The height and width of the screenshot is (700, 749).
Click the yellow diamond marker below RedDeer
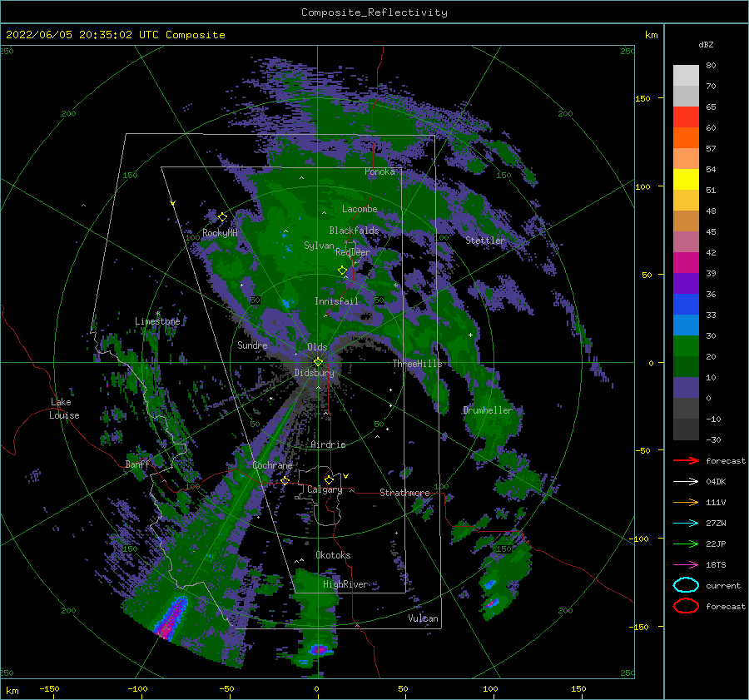click(x=342, y=270)
